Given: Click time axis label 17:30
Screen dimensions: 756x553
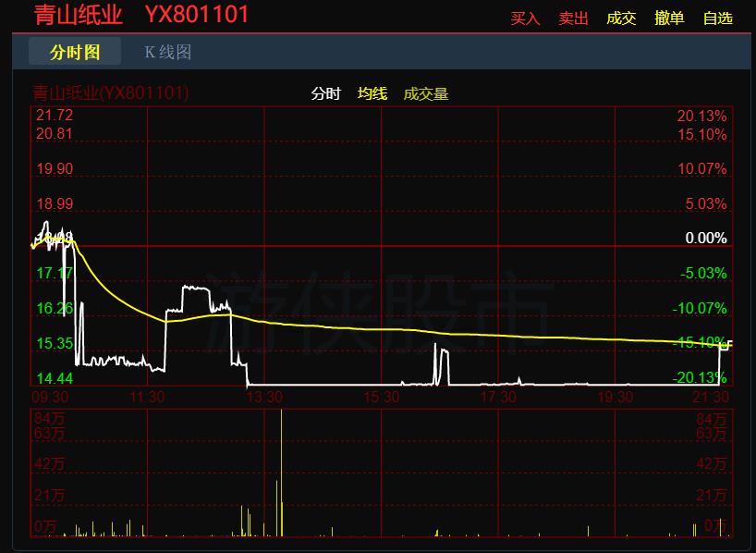Looking at the screenshot, I should (x=498, y=397).
